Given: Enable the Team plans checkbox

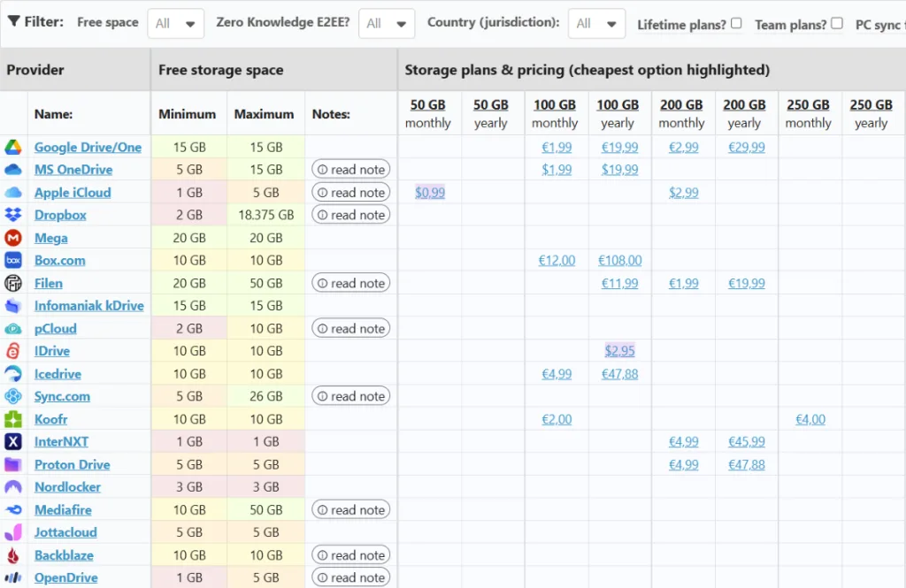Looking at the screenshot, I should pos(837,23).
